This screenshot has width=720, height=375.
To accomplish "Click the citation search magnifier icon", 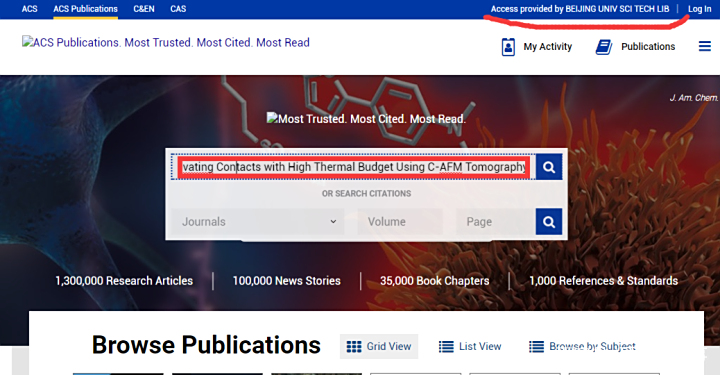I will 549,222.
